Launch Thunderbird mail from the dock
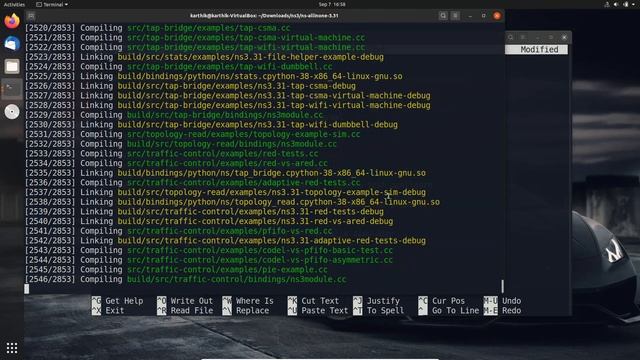This screenshot has width=640, height=360. [x=12, y=43]
